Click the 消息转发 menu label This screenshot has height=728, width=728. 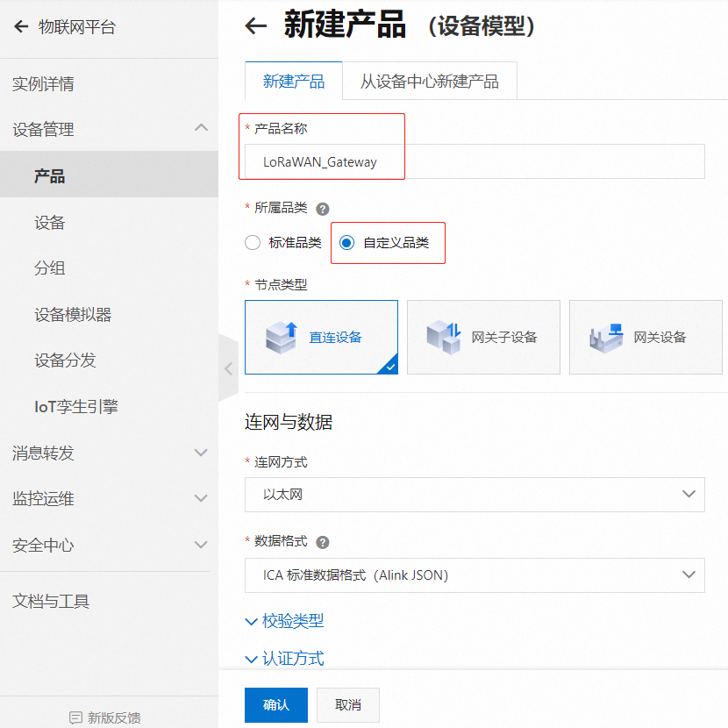43,453
